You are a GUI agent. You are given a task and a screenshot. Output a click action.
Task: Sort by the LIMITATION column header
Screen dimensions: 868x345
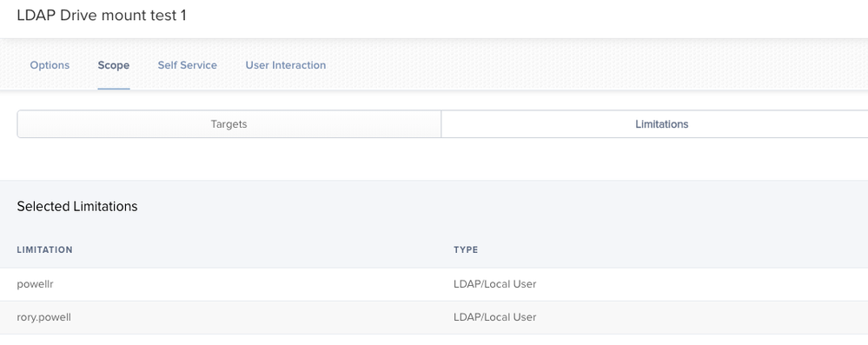pos(45,249)
